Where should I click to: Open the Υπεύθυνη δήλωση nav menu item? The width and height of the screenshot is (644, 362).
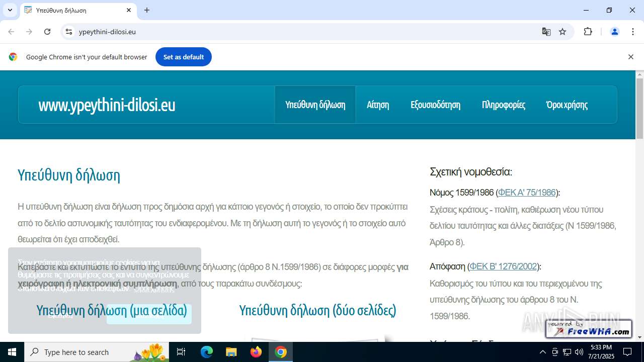[x=315, y=105]
